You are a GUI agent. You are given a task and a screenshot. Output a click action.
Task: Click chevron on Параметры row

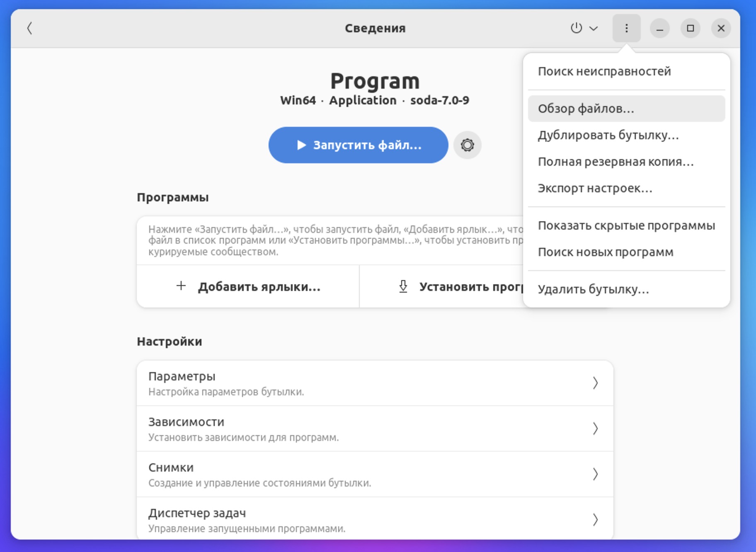pyautogui.click(x=595, y=383)
